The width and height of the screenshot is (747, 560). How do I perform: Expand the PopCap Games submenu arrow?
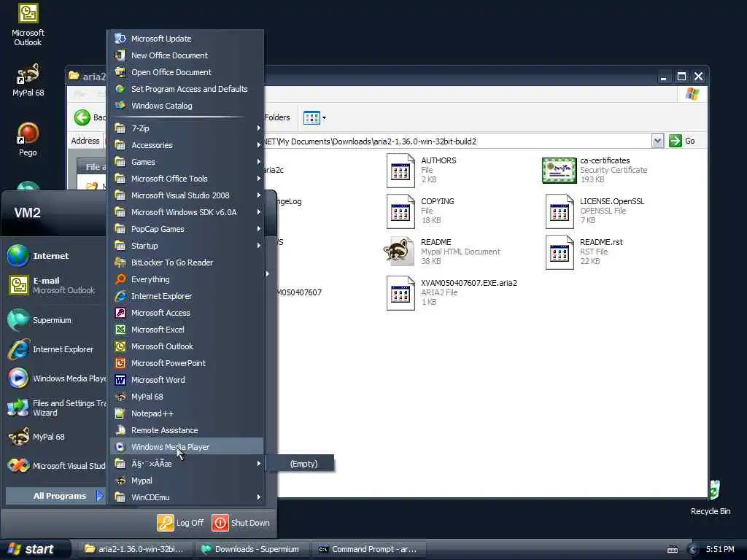point(259,229)
